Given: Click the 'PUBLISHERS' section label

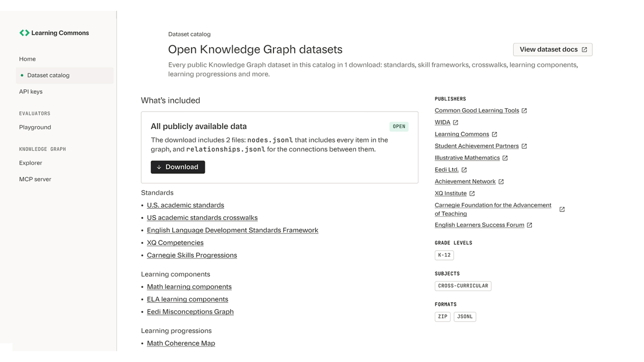Looking at the screenshot, I should 450,99.
